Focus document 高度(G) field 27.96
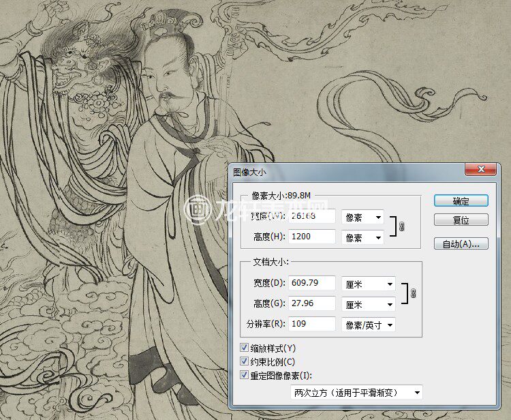The height and width of the screenshot is (420, 511). [312, 303]
